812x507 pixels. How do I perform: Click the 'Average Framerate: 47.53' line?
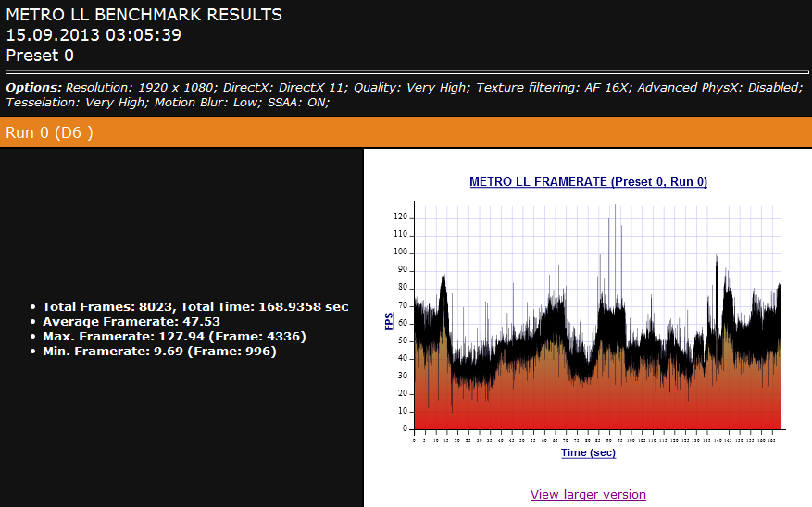131,322
